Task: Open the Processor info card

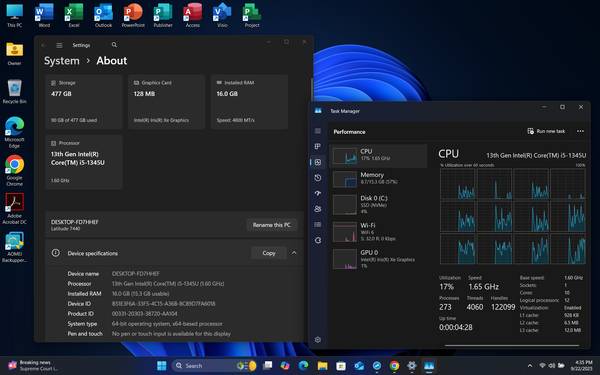Action: pos(84,162)
